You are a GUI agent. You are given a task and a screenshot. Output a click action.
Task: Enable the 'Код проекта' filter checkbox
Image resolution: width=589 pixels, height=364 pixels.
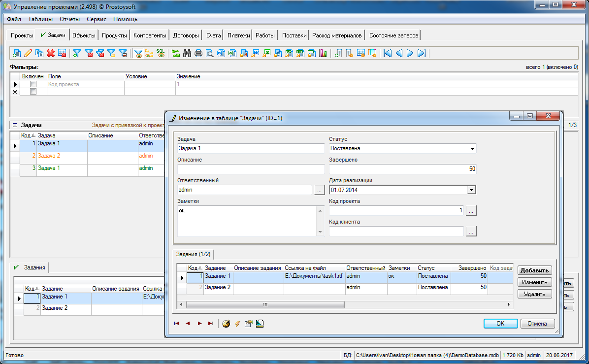[x=33, y=84]
